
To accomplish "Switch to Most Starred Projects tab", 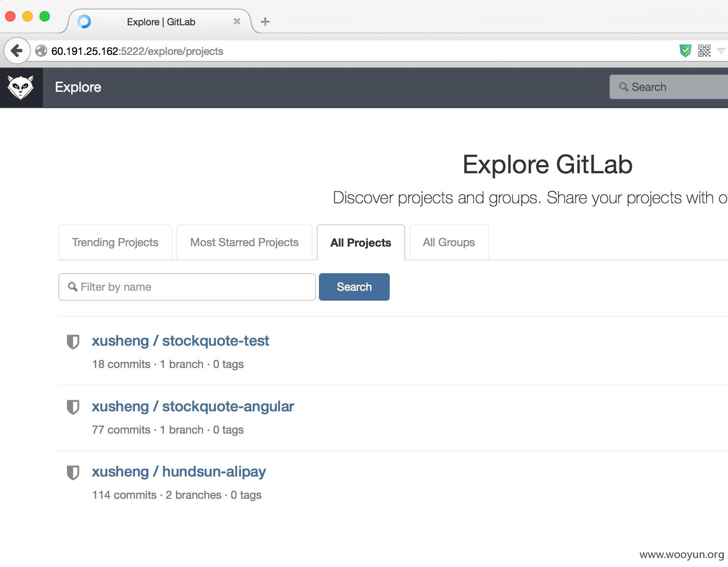I will 244,242.
